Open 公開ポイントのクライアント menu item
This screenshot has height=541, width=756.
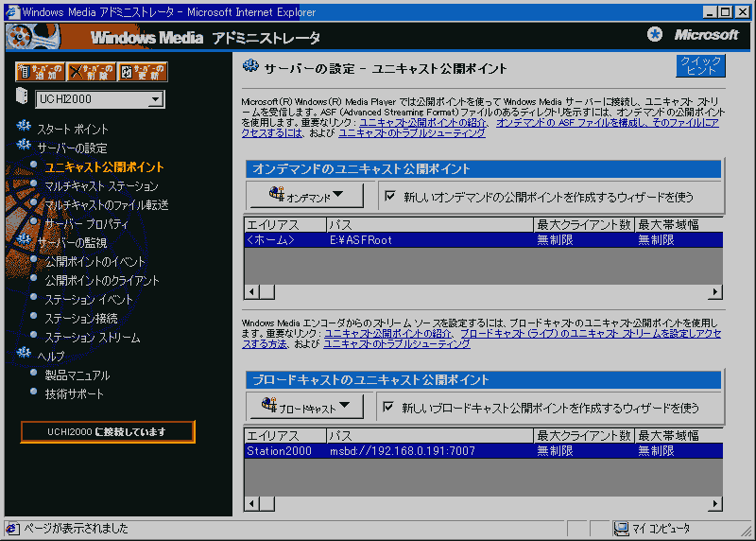102,280
